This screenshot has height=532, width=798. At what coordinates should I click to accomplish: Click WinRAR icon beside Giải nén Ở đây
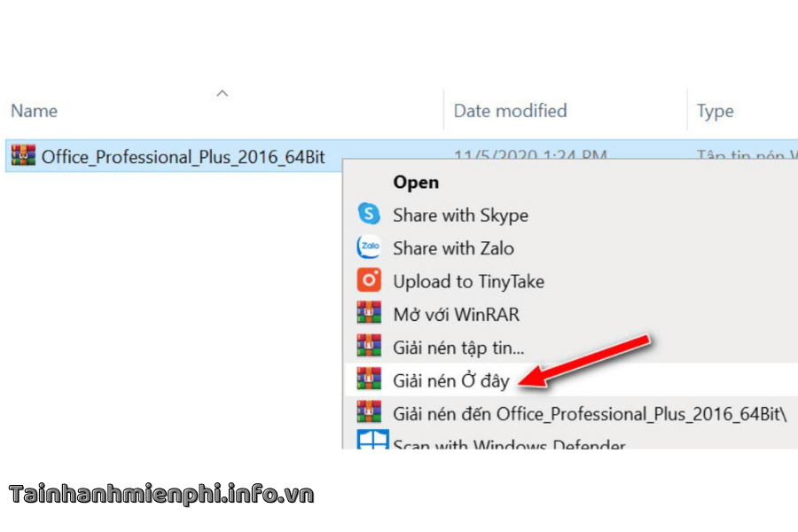tap(368, 380)
